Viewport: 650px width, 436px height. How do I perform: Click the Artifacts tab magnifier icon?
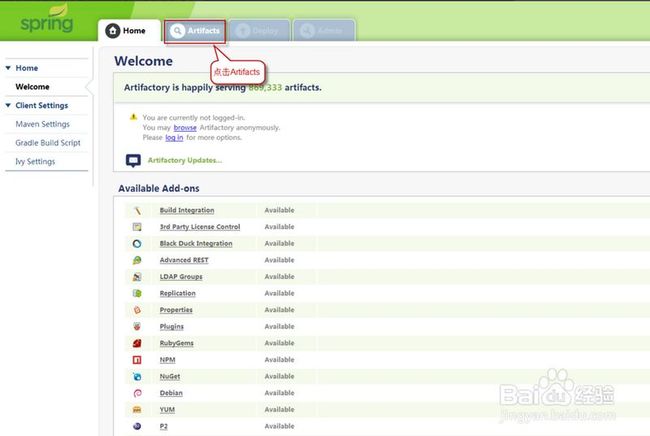pos(177,31)
